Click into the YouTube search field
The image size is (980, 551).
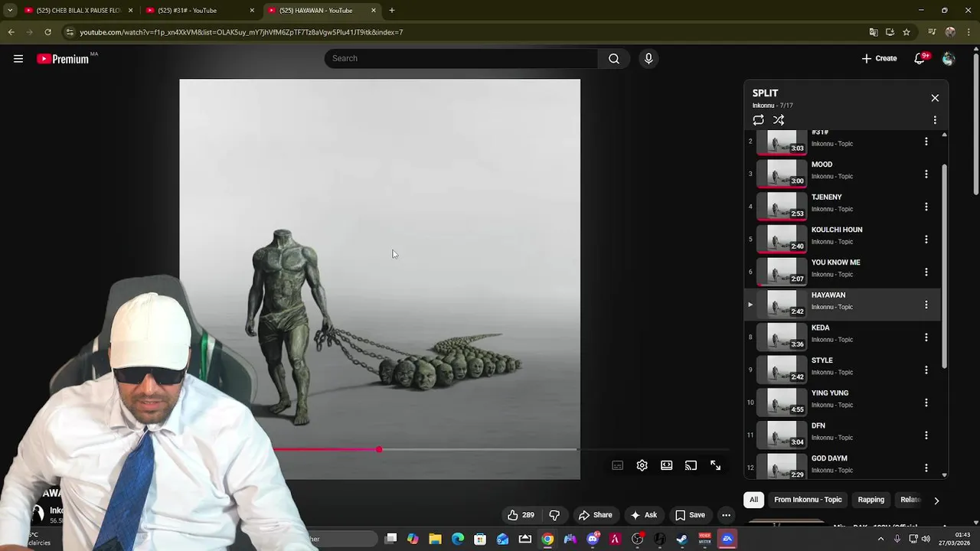click(461, 59)
